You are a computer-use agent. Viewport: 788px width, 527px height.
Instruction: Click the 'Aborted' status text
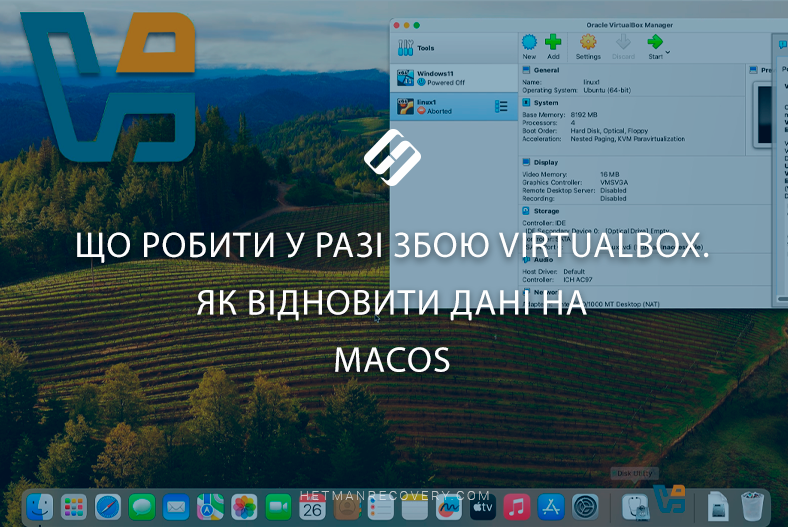(439, 112)
